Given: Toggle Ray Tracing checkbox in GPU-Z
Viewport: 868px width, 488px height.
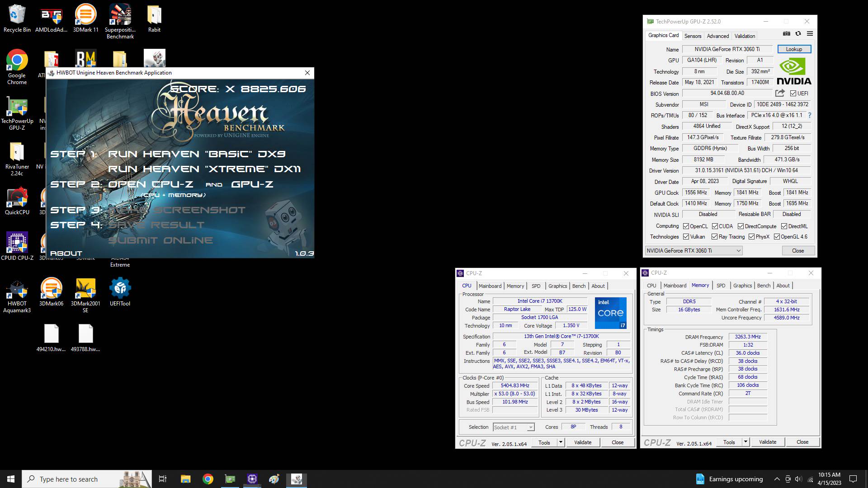Looking at the screenshot, I should click(714, 237).
